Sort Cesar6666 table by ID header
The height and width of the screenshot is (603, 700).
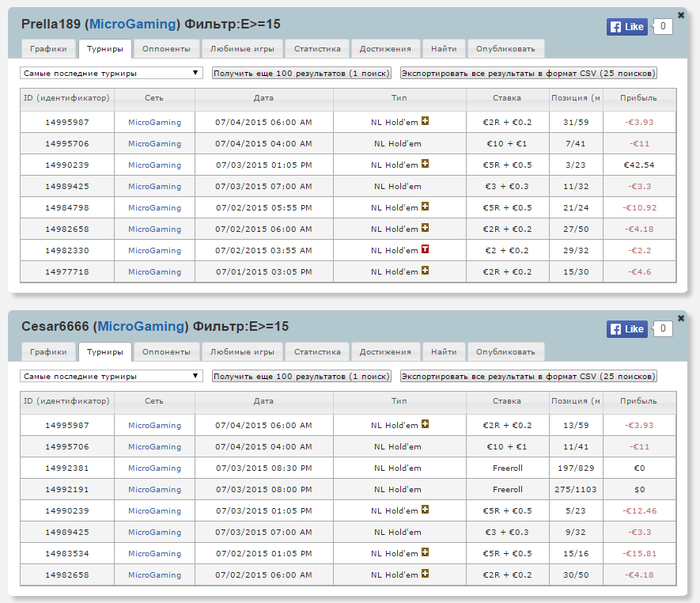click(67, 401)
